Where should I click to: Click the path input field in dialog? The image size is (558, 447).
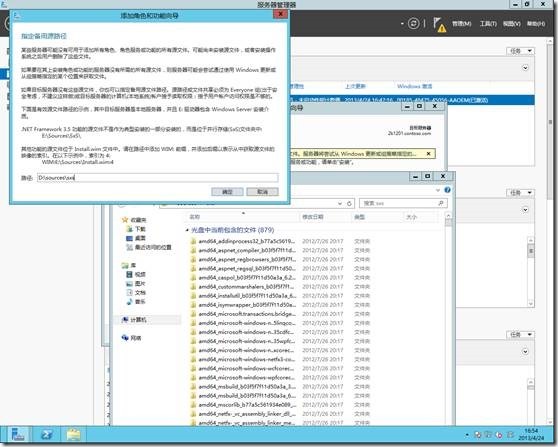point(158,177)
